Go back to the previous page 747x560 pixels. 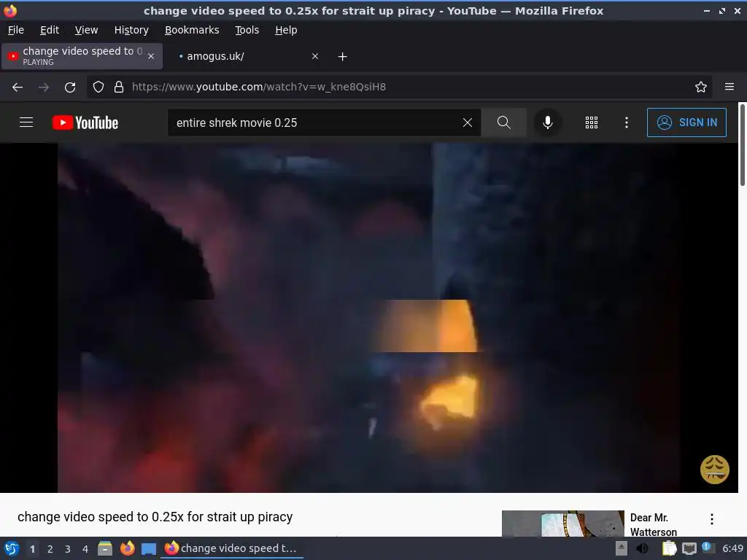18,87
